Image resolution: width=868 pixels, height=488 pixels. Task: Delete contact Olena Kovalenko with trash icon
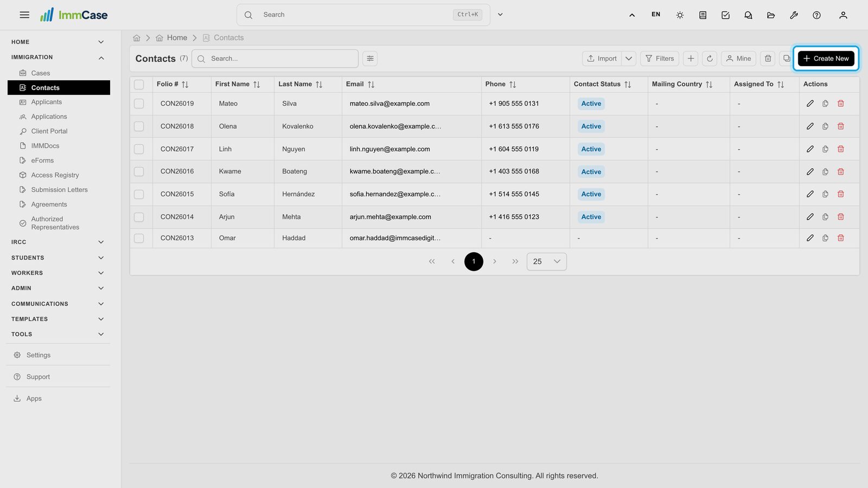click(840, 126)
